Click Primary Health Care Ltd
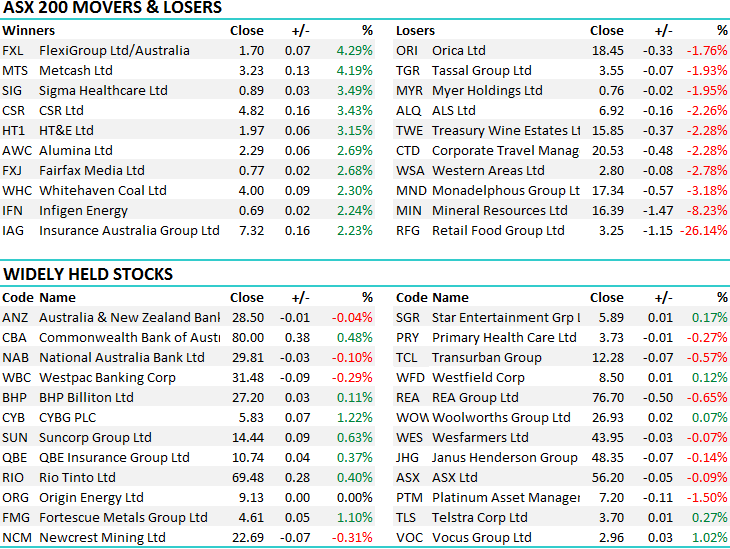Screen dimensions: 730x549 504,338
